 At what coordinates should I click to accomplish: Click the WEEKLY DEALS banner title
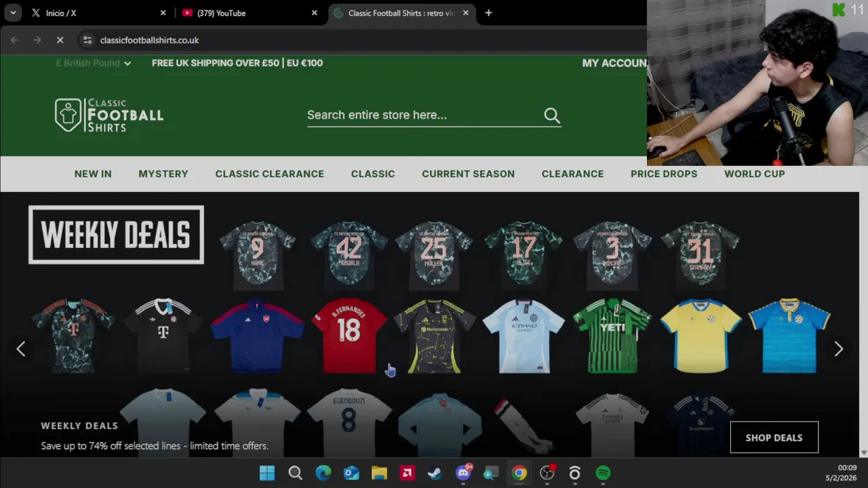[x=116, y=235]
